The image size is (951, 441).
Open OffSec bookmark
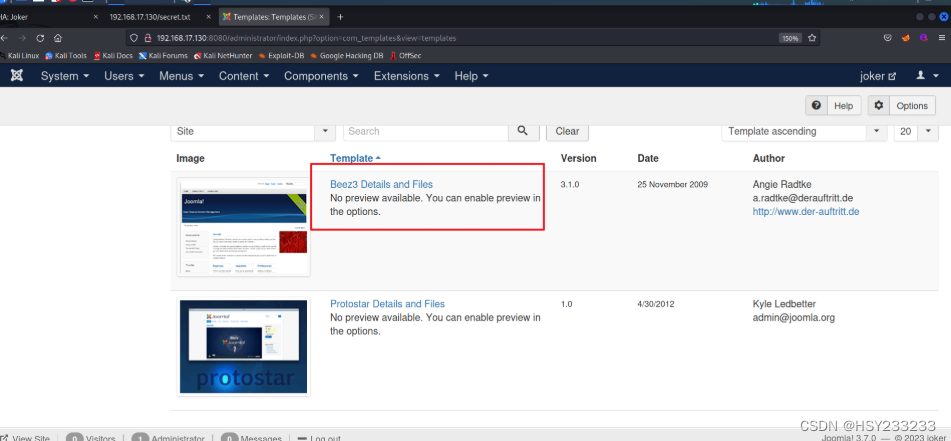pyautogui.click(x=405, y=56)
